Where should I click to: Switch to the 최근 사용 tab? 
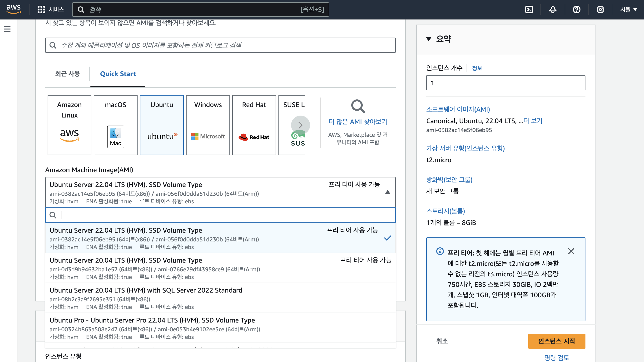pyautogui.click(x=67, y=74)
